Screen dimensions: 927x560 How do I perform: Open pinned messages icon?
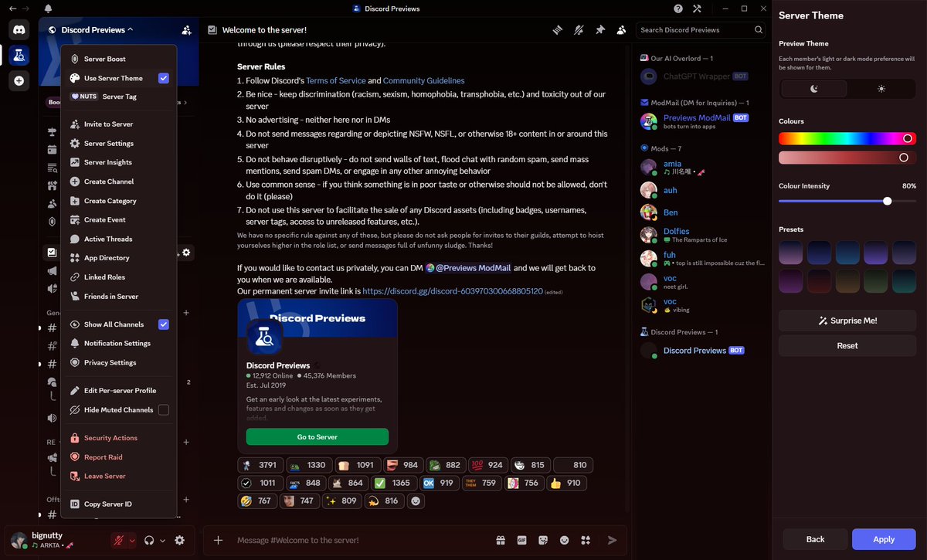pyautogui.click(x=600, y=30)
